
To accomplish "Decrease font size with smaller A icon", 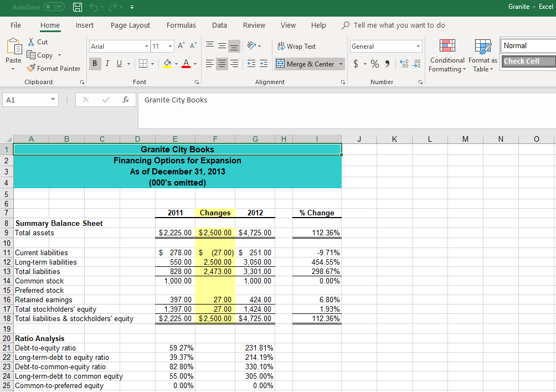I will [x=193, y=46].
